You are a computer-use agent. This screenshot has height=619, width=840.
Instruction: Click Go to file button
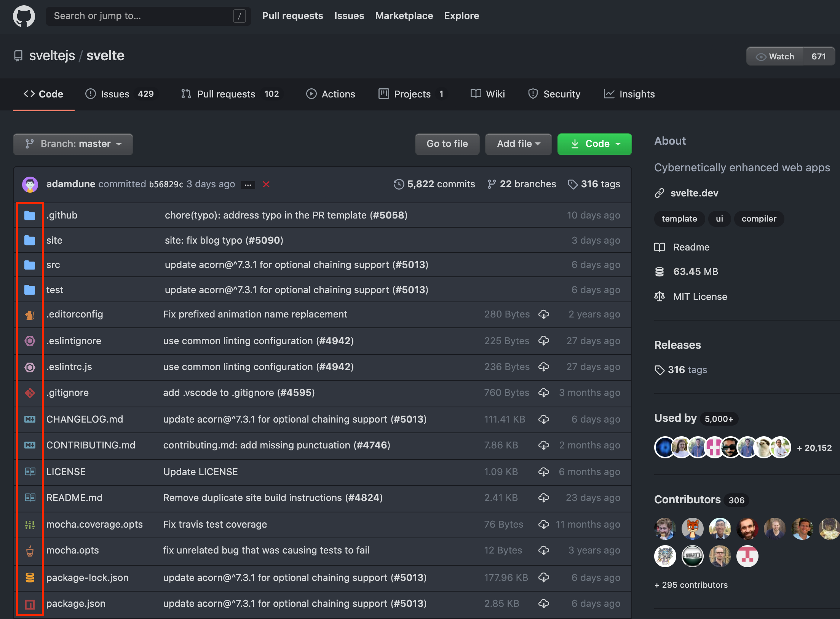click(447, 144)
